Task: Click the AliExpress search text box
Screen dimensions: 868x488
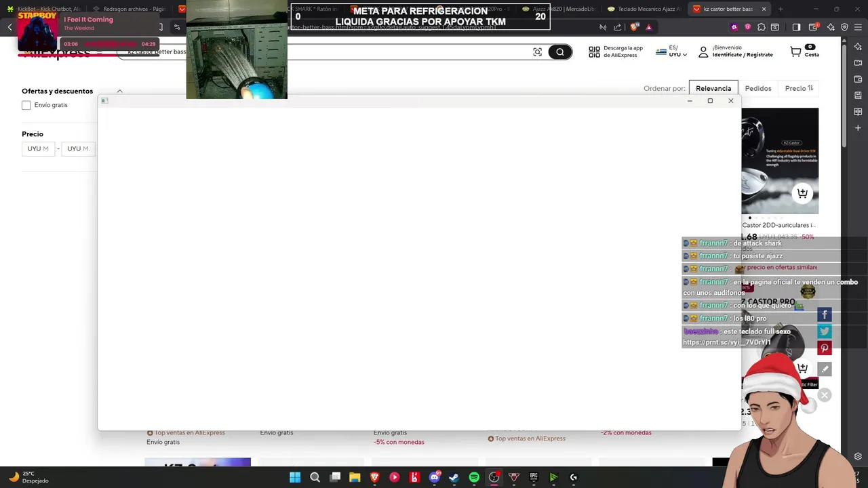Action: [x=324, y=52]
